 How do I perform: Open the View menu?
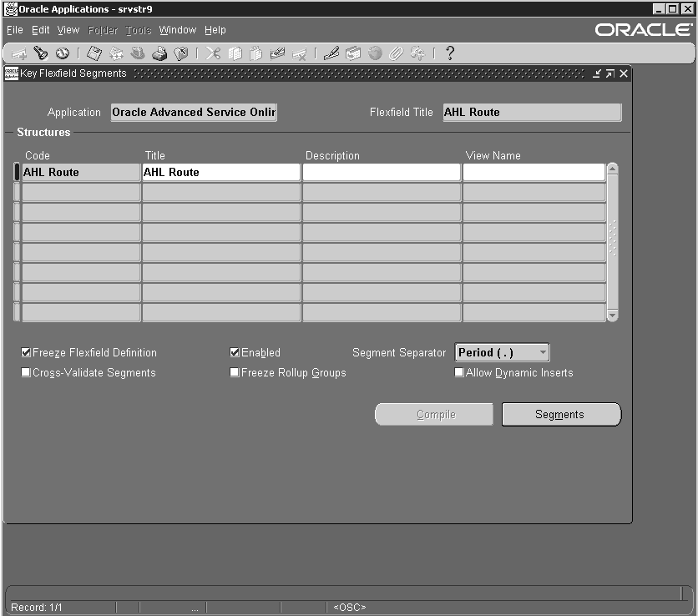68,30
